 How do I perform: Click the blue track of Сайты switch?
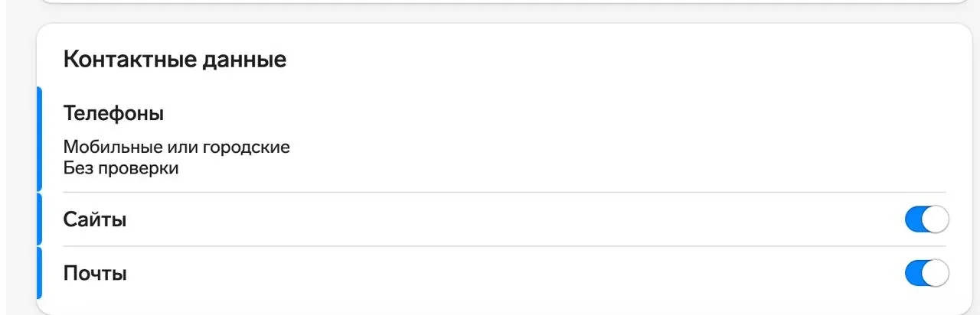(914, 220)
